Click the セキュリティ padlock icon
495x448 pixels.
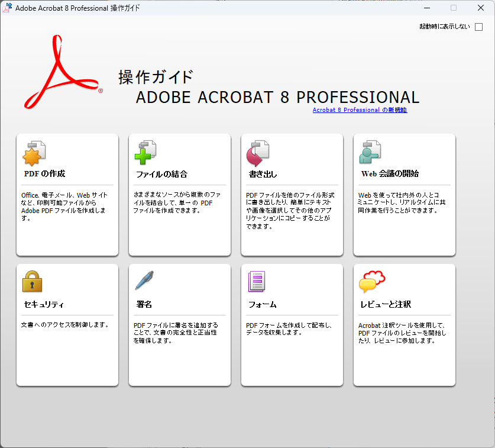(32, 281)
